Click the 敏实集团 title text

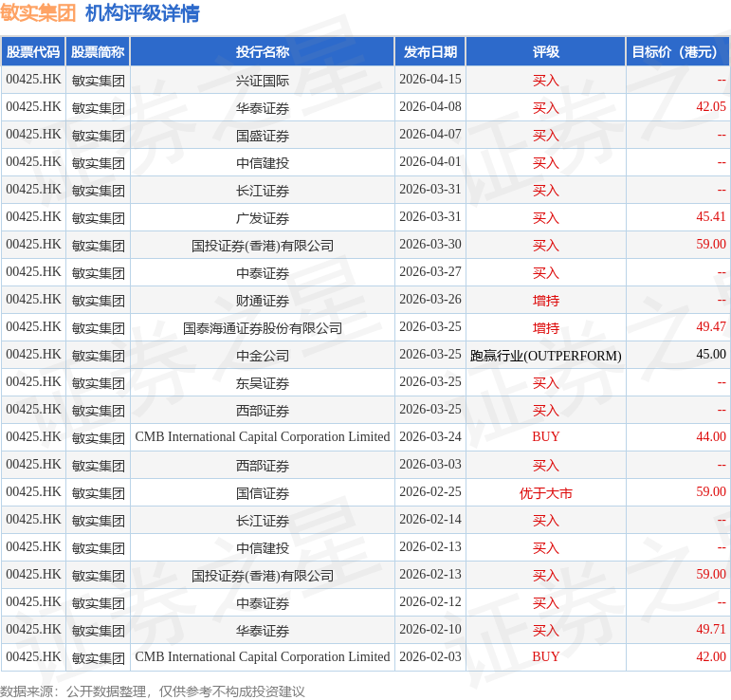(38, 12)
